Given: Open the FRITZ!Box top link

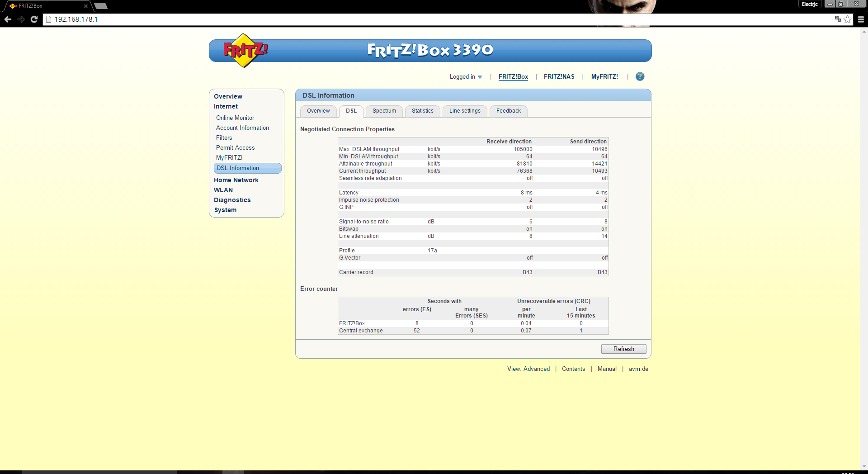Looking at the screenshot, I should (x=513, y=77).
